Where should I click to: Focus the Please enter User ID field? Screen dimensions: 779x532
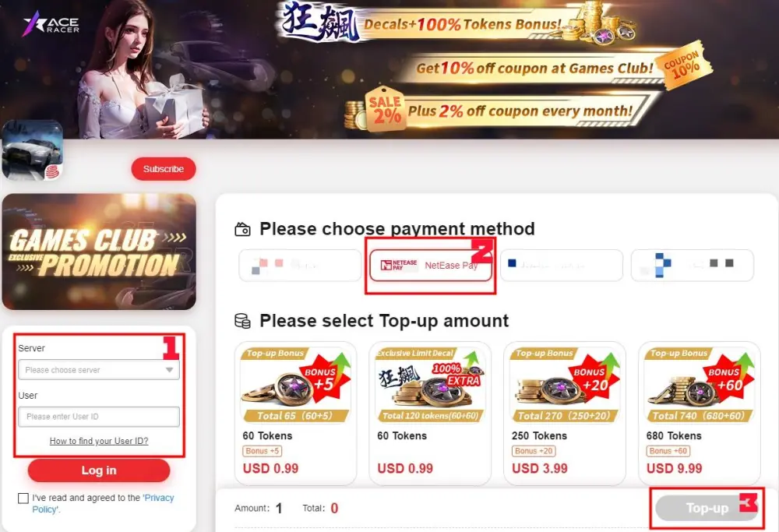(99, 417)
